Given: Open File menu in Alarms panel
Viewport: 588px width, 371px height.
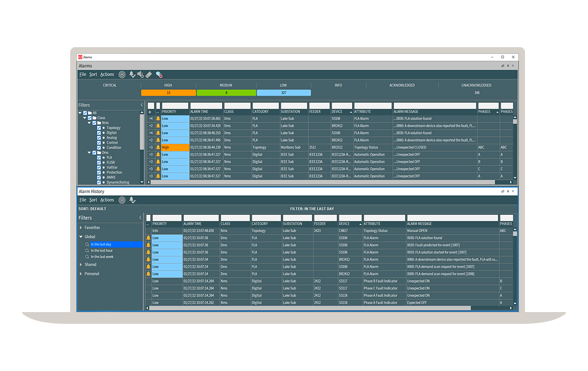Looking at the screenshot, I should click(83, 75).
